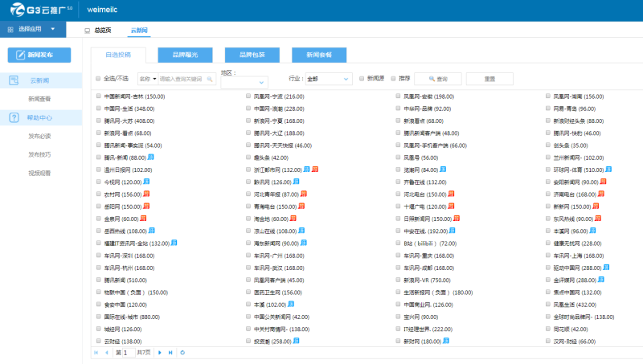643x364 pixels.
Task: Click the 共7页 page count text
Action: (144, 353)
